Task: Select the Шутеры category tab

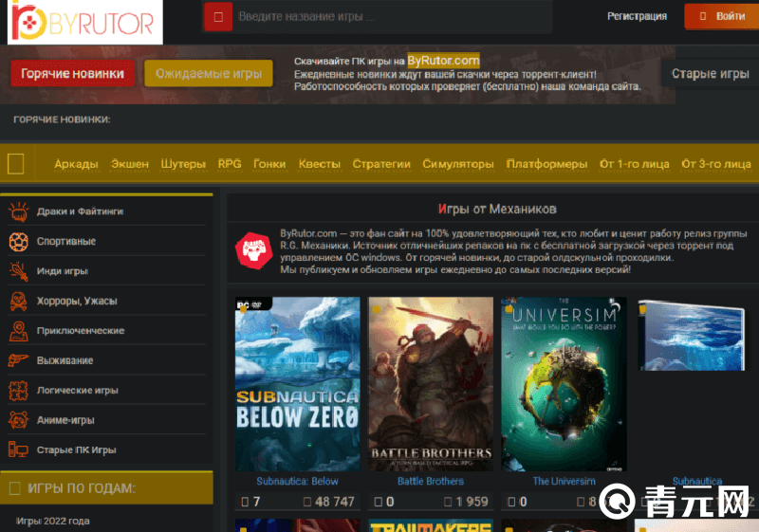Action: 183,164
